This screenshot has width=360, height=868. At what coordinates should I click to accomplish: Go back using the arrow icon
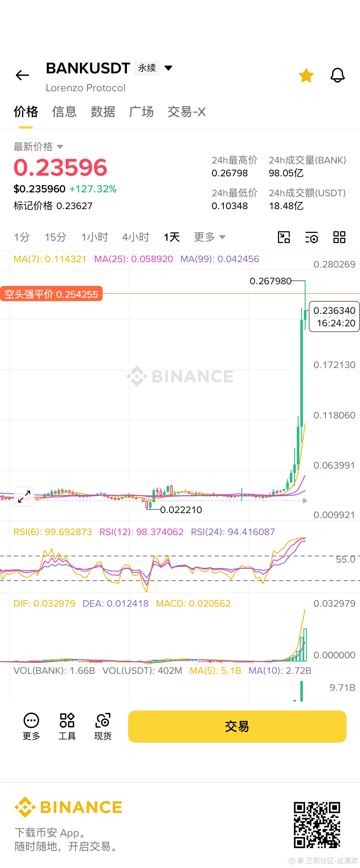point(22,75)
